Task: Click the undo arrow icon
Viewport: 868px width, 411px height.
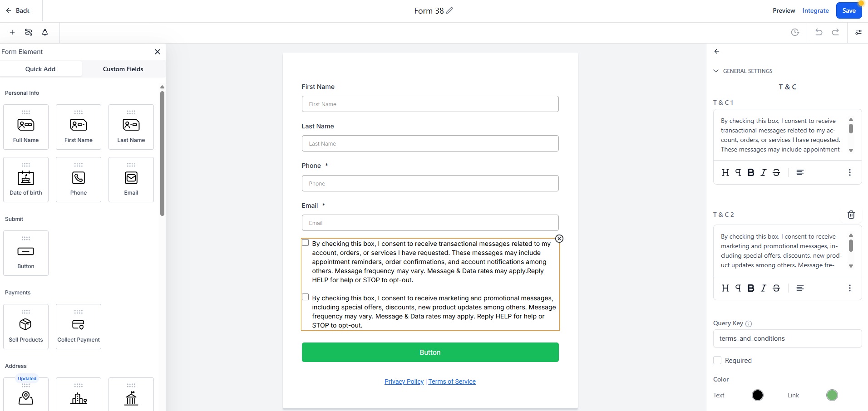Action: tap(819, 32)
